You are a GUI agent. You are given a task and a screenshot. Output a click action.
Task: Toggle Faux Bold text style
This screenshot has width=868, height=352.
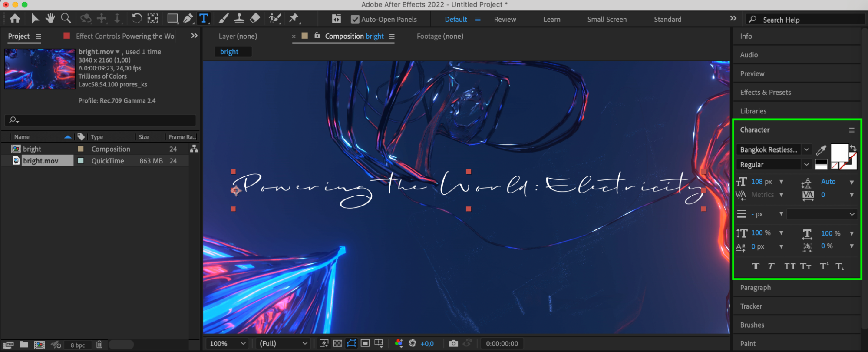click(x=756, y=266)
